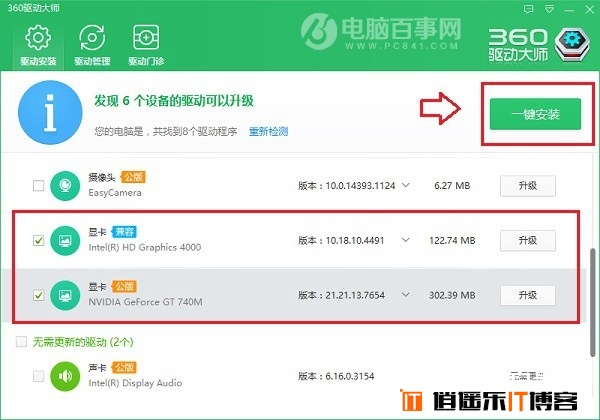600x420 pixels.
Task: Check the Intel Display Audio checkbox
Action: pos(38,376)
